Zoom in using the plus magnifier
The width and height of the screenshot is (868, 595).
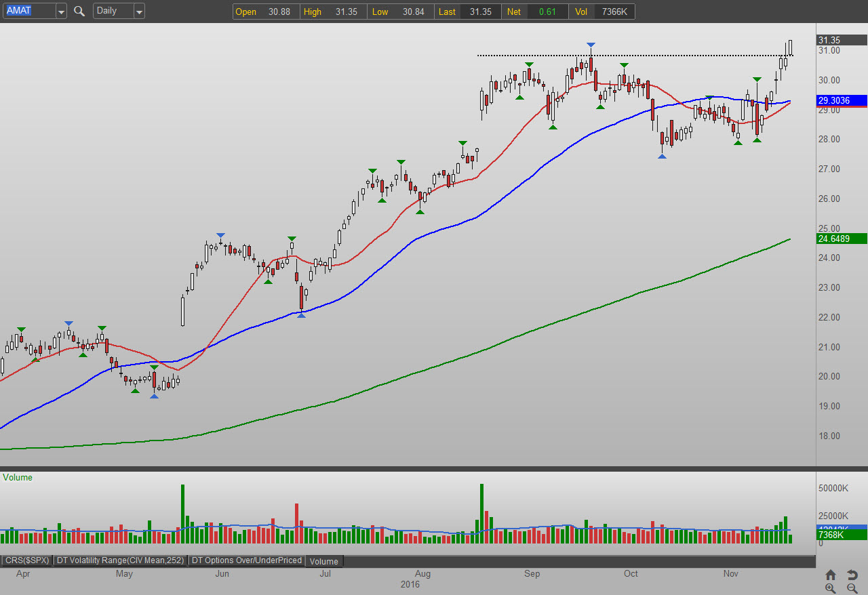(831, 588)
